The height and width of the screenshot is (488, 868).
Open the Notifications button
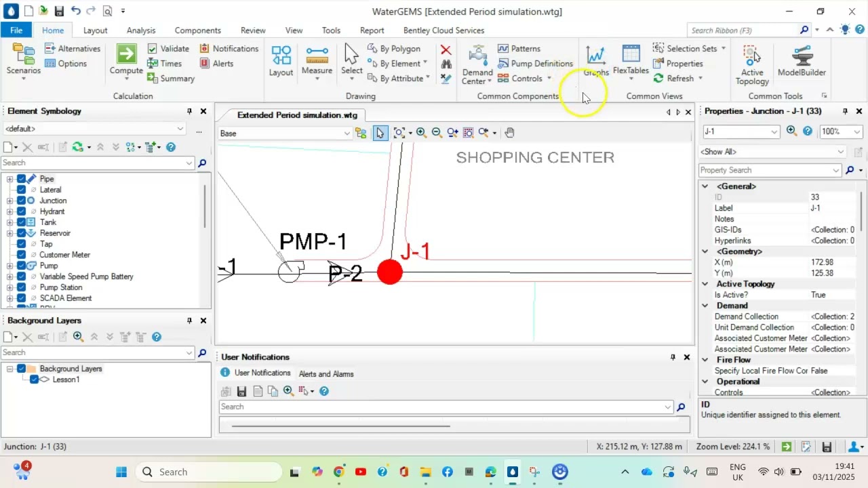pyautogui.click(x=229, y=49)
